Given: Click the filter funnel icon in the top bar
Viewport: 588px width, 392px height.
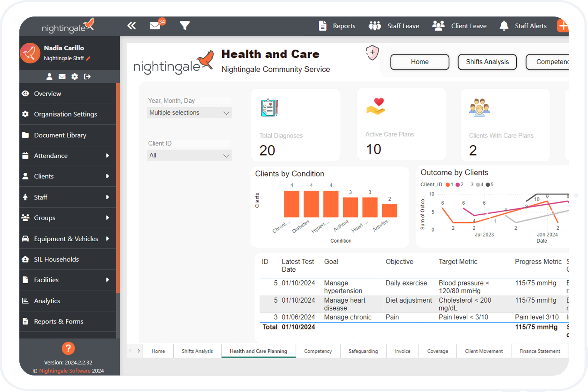Looking at the screenshot, I should (185, 25).
